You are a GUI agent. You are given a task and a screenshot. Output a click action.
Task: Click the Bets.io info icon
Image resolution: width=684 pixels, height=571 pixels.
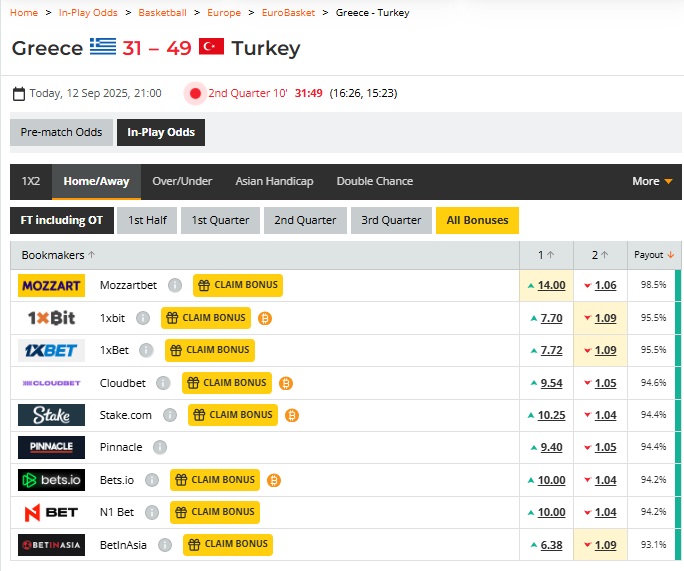pyautogui.click(x=152, y=480)
